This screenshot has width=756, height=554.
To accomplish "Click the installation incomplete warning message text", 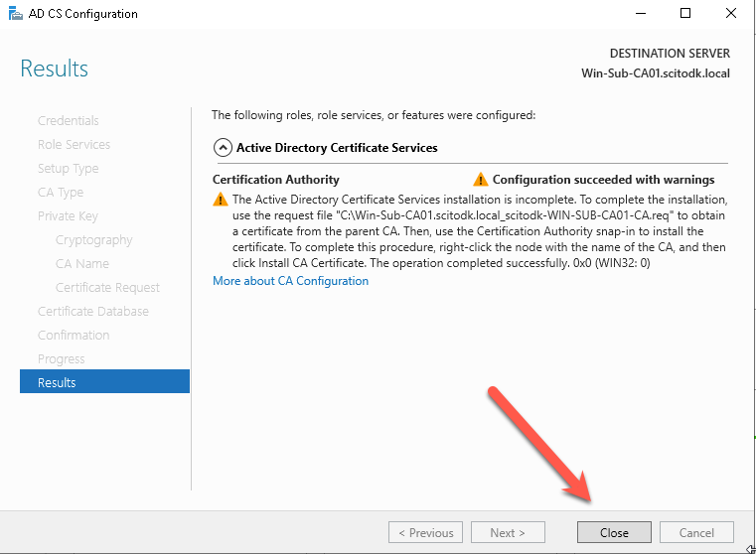I will 480,231.
